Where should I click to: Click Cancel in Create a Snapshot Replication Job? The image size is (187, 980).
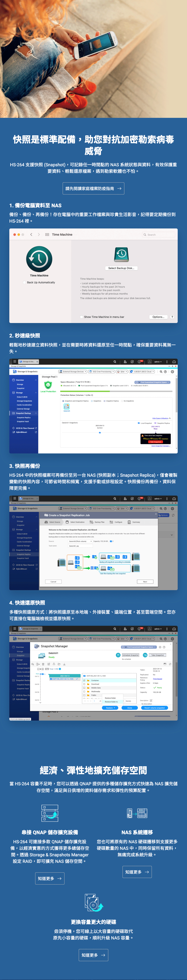click(x=53, y=582)
